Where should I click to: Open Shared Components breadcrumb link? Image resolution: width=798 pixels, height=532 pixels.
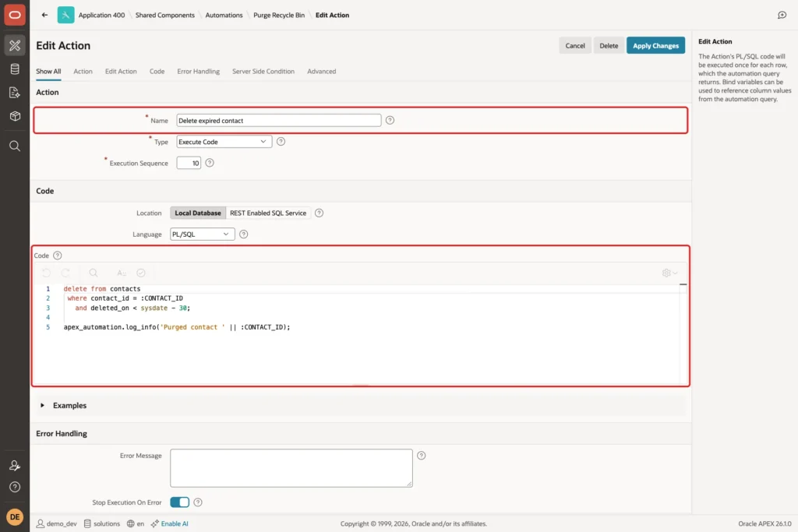[165, 15]
